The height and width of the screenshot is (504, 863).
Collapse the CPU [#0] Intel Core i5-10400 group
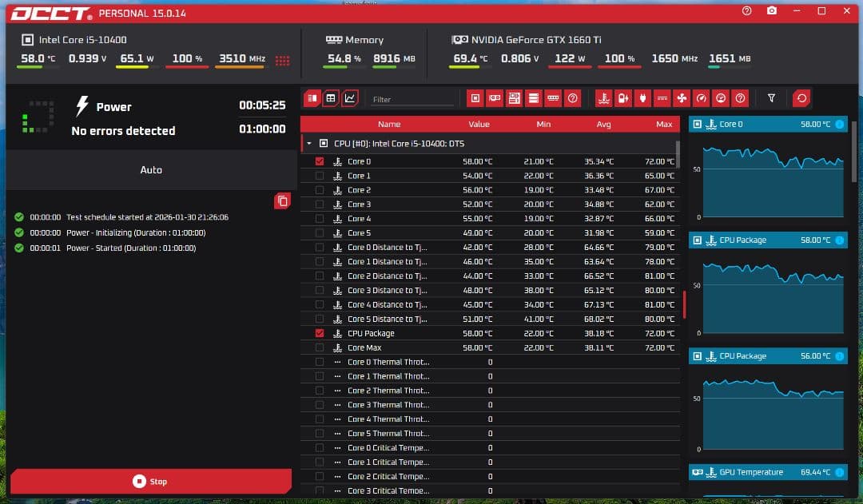click(x=308, y=144)
